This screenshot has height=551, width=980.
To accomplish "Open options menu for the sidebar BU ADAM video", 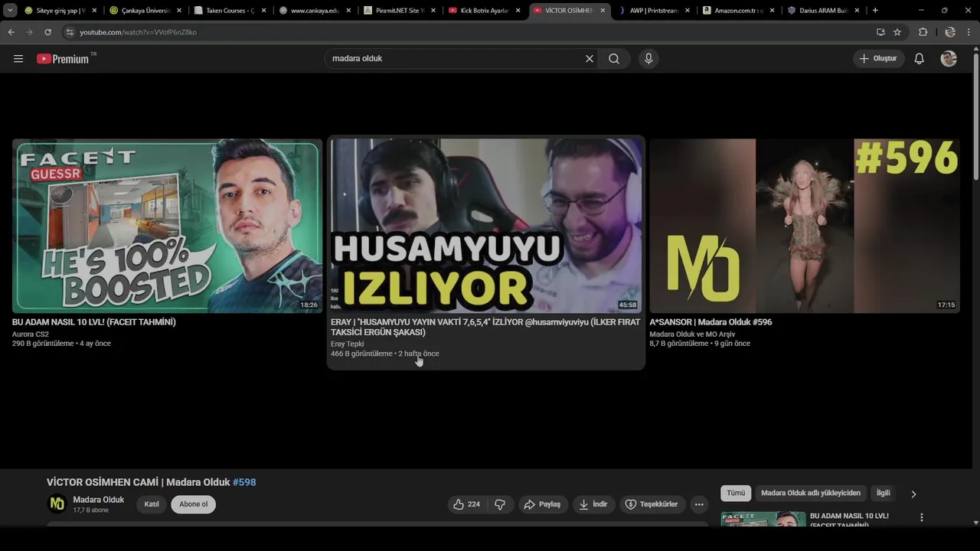I will pos(922,517).
